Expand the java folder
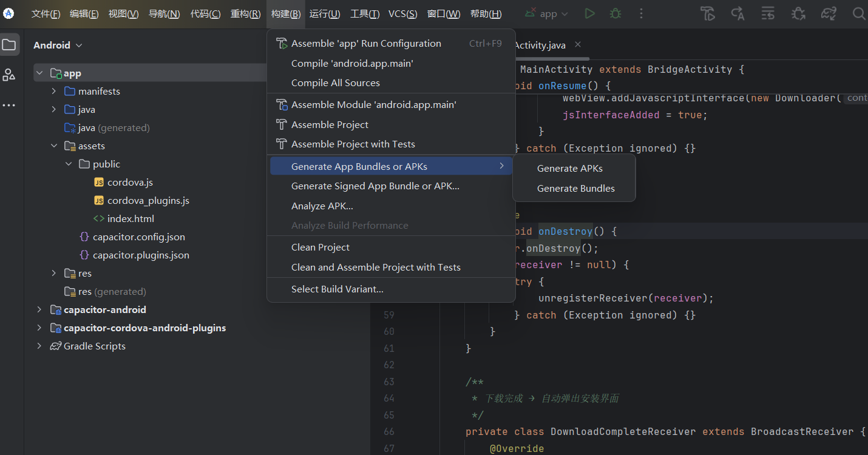Screen dimensions: 868x455 click(54, 109)
